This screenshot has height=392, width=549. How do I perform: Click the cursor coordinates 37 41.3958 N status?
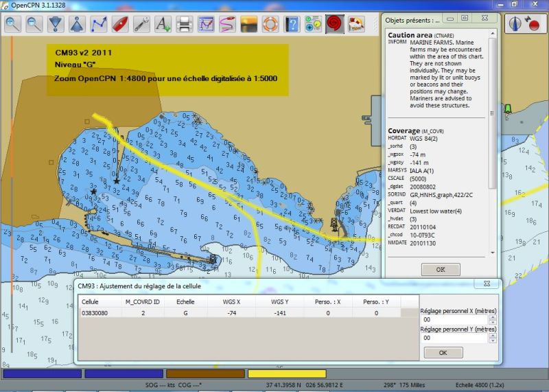305,385
